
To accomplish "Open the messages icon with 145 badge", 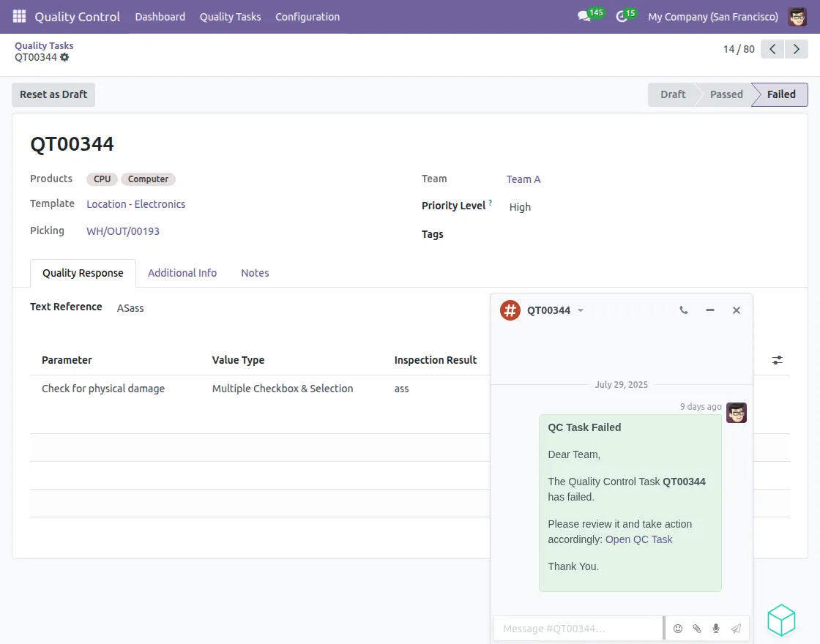I will coord(584,16).
